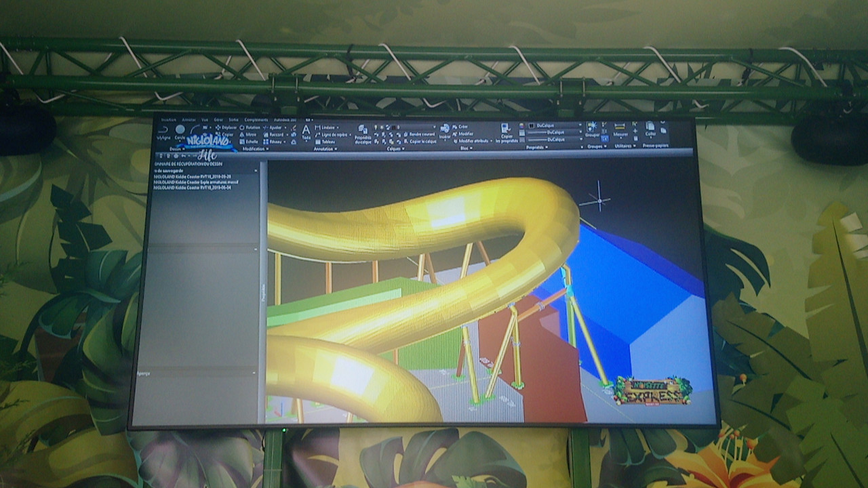This screenshot has height=488, width=868.
Task: Open the Sortie ribbon tab
Action: (x=233, y=120)
